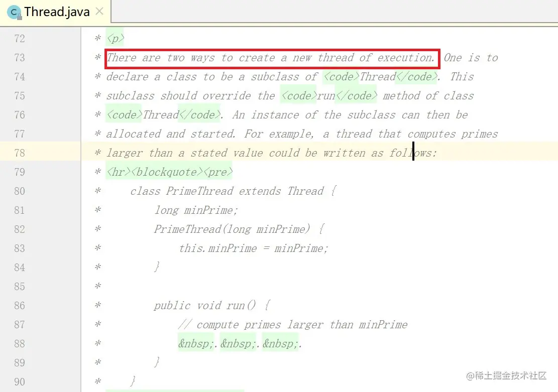Click '<code>Thread</code>' on line 76

coord(163,115)
